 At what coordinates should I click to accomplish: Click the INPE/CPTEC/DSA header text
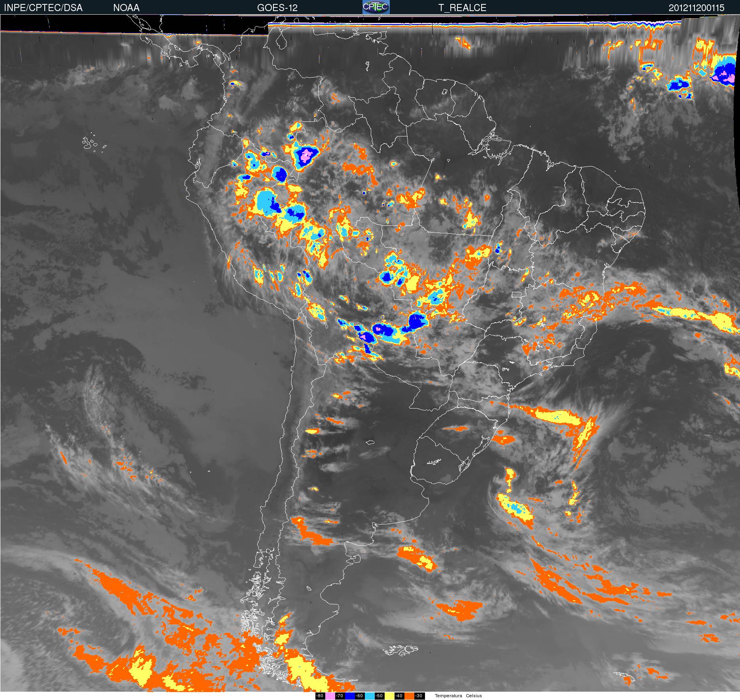point(43,8)
